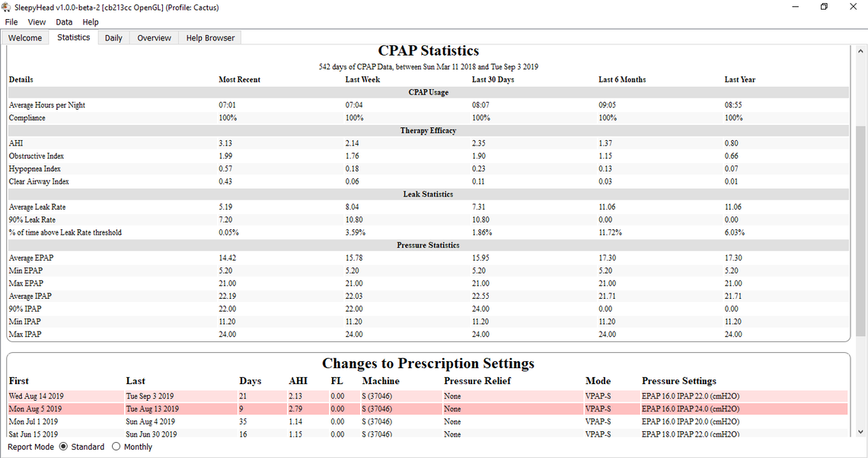The height and width of the screenshot is (458, 868).
Task: Open the File menu
Action: click(11, 22)
